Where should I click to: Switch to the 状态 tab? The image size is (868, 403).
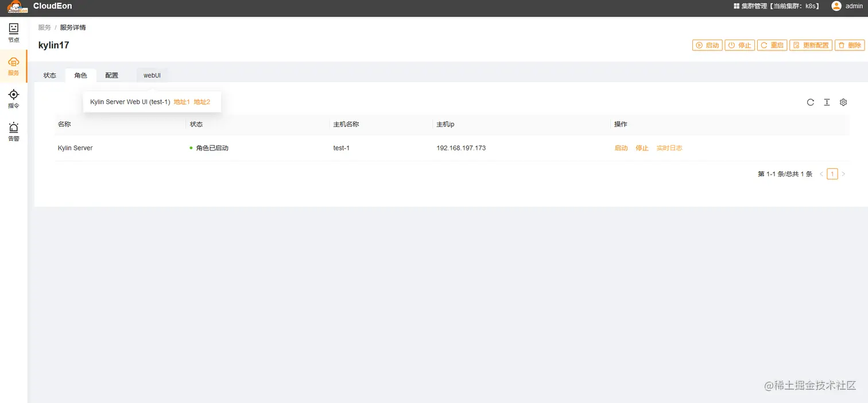coord(50,75)
